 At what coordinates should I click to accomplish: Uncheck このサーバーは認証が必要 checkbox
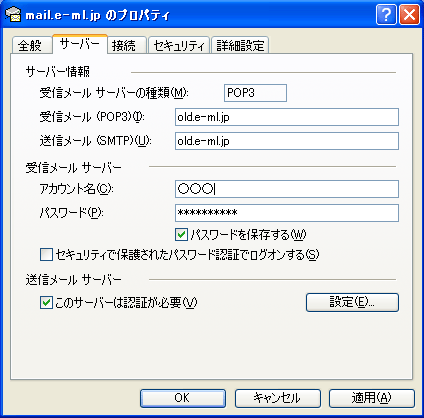pyautogui.click(x=46, y=303)
